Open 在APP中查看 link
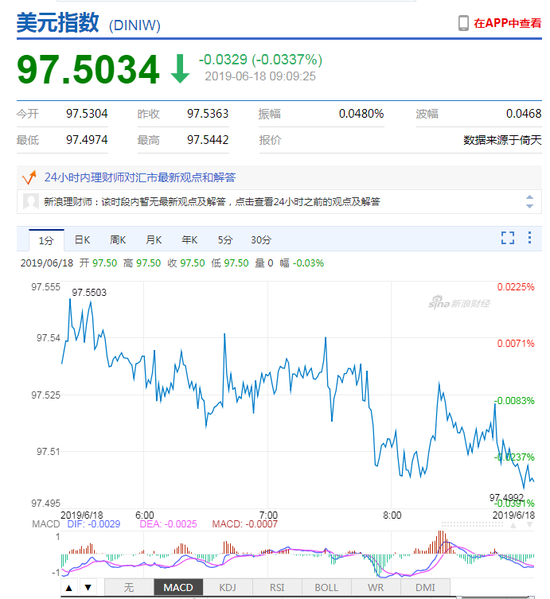This screenshot has width=550, height=599. click(507, 23)
